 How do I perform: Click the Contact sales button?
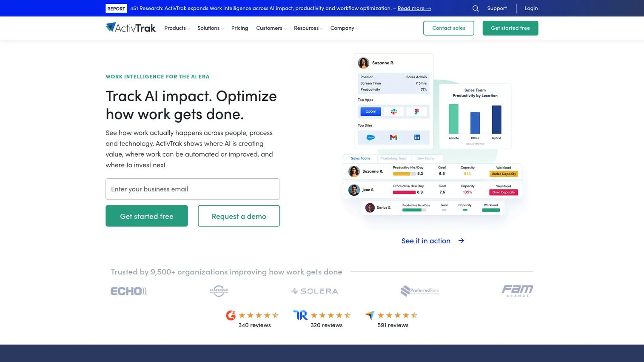(x=449, y=28)
